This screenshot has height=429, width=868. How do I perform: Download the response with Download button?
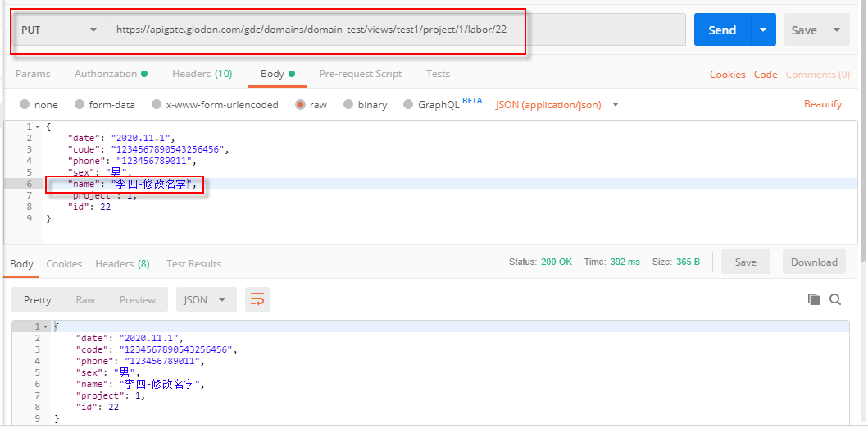(x=814, y=262)
